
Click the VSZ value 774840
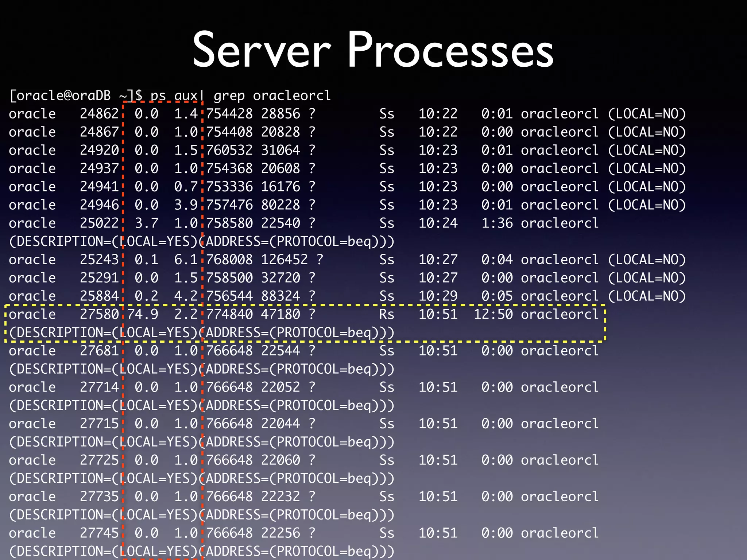click(229, 314)
